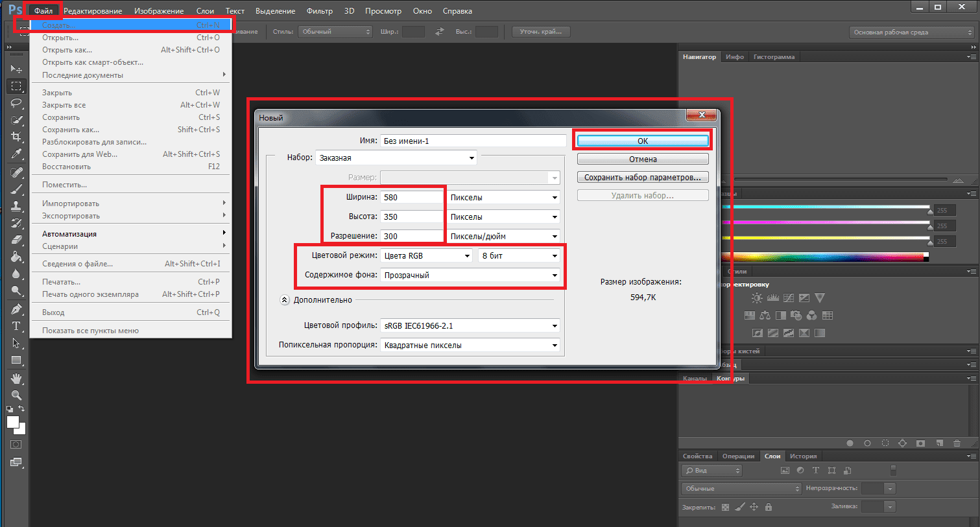Select the Lasso tool
Image resolution: width=980 pixels, height=527 pixels.
16,102
